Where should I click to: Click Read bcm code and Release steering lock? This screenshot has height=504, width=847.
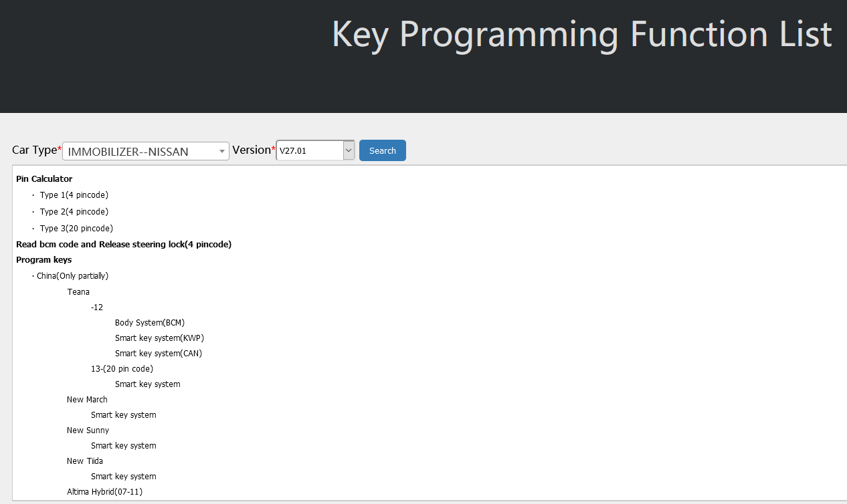pos(124,244)
